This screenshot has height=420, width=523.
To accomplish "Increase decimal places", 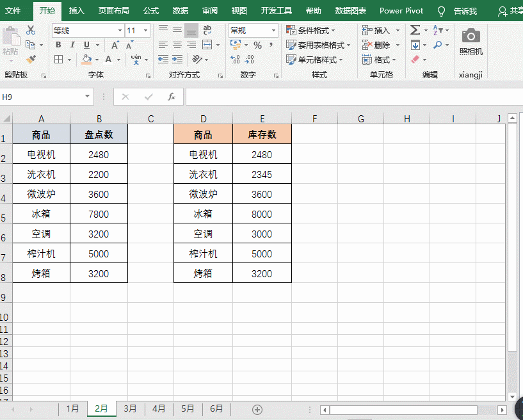I will [x=235, y=60].
